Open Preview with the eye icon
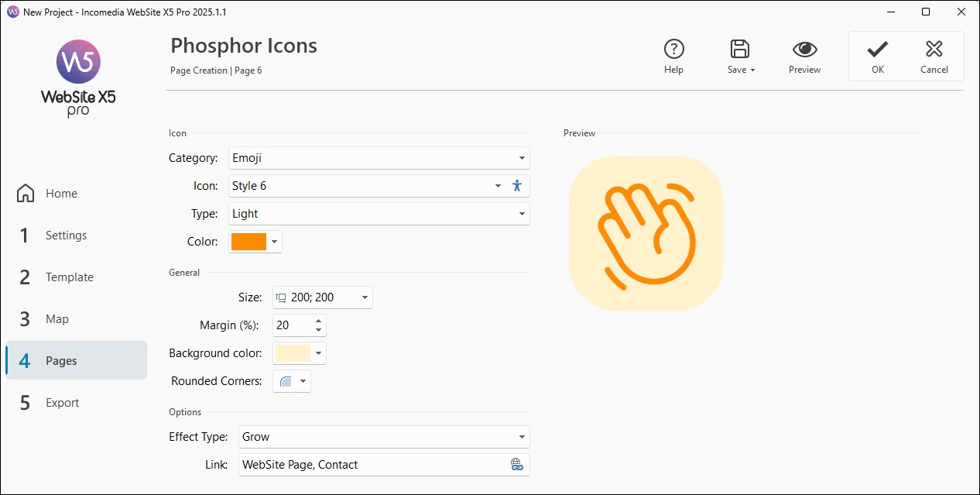This screenshot has width=980, height=495. tap(805, 50)
